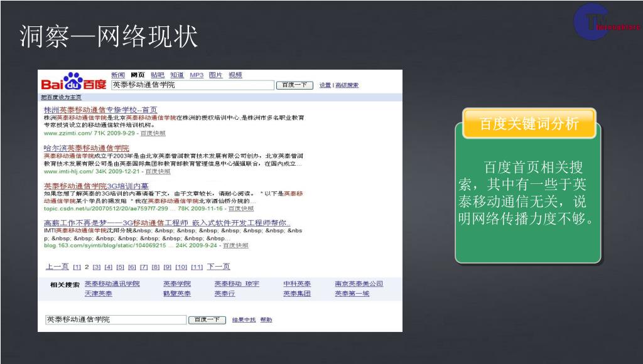Go to results page [6]

pyautogui.click(x=132, y=267)
